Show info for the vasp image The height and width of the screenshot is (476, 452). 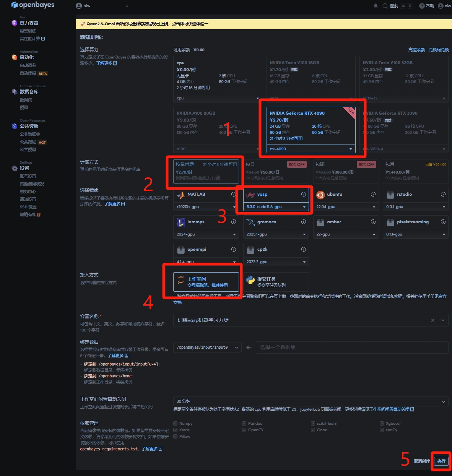pyautogui.click(x=304, y=194)
